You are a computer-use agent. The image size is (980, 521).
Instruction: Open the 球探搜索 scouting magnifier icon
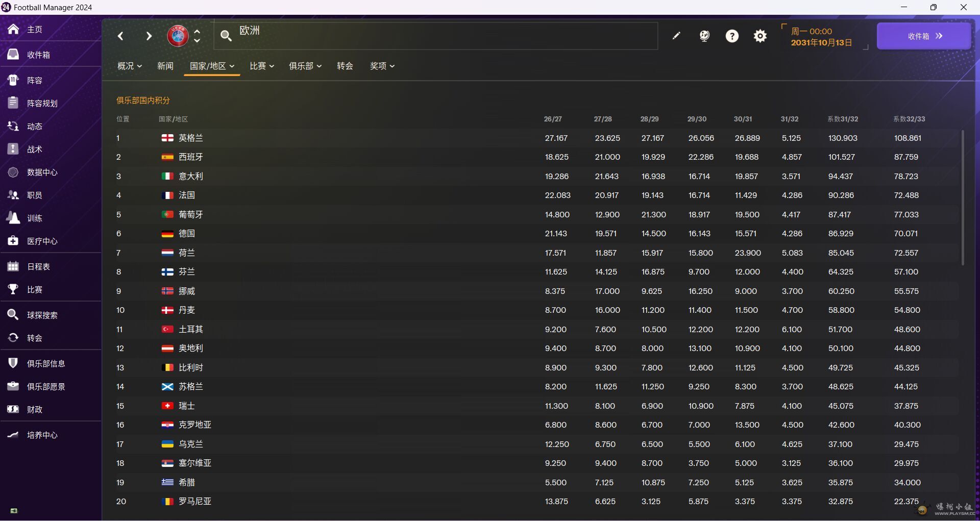[13, 315]
